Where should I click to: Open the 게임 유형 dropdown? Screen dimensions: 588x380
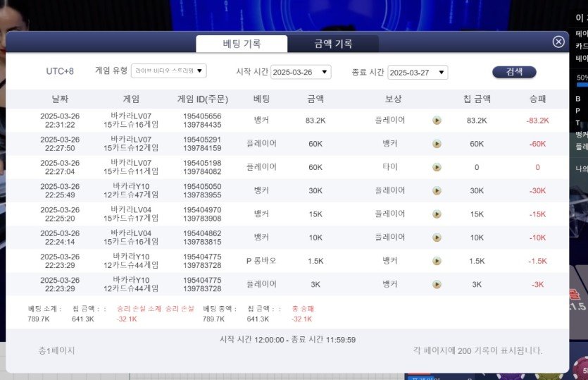click(x=169, y=71)
